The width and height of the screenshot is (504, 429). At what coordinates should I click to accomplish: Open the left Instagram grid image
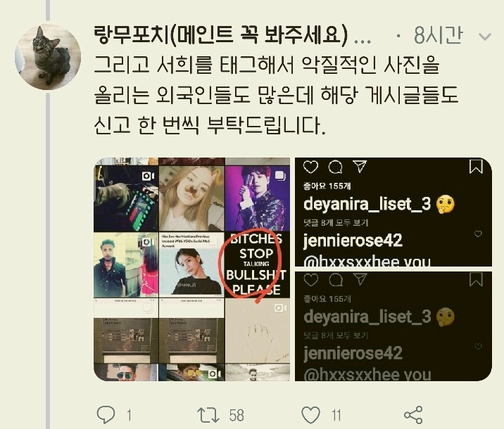(x=192, y=269)
